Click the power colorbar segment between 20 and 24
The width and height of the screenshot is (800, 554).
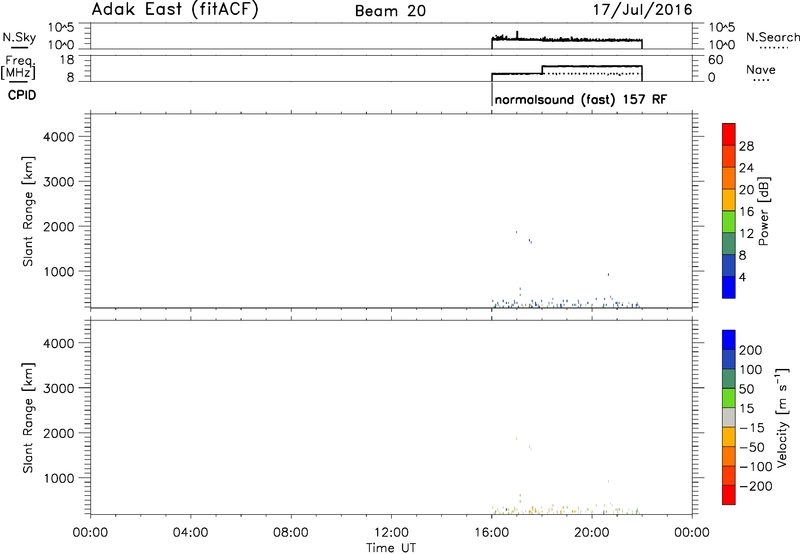729,178
